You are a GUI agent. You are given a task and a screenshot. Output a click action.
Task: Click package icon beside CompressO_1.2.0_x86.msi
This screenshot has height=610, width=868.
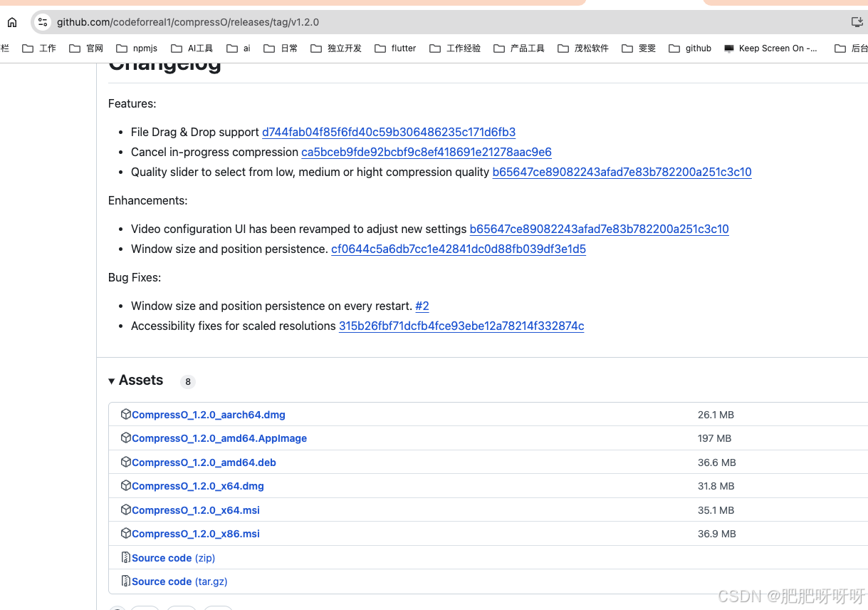pos(126,533)
